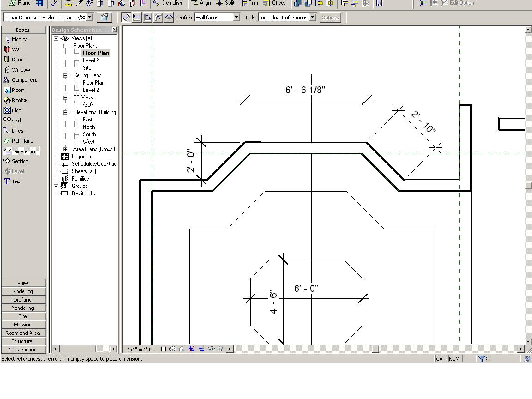Toggle the reveal hidden elements lightbulb
The width and height of the screenshot is (532, 399).
pos(221,349)
